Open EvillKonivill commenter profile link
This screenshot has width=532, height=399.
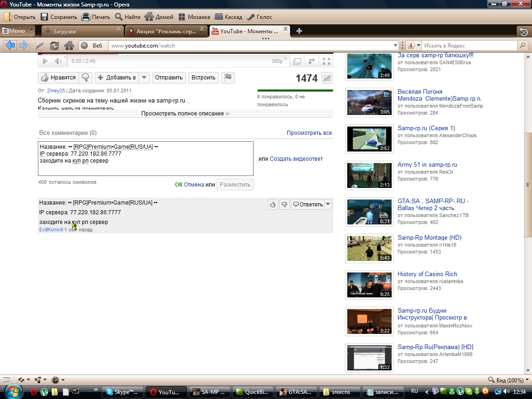51,230
